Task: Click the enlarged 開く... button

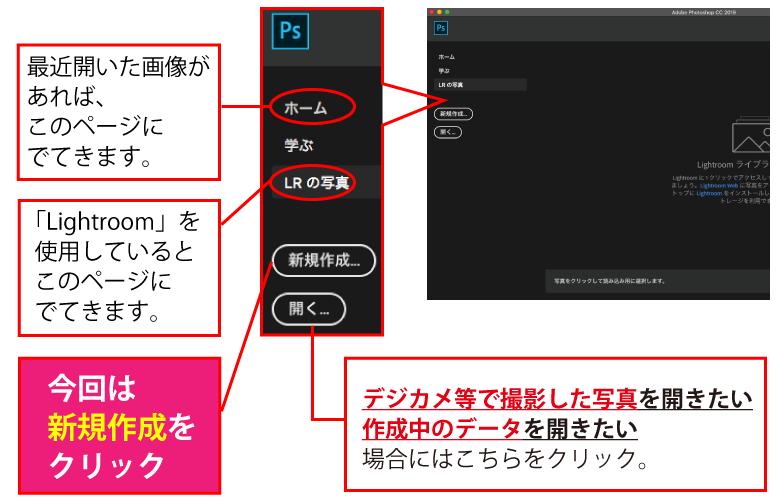Action: [309, 309]
